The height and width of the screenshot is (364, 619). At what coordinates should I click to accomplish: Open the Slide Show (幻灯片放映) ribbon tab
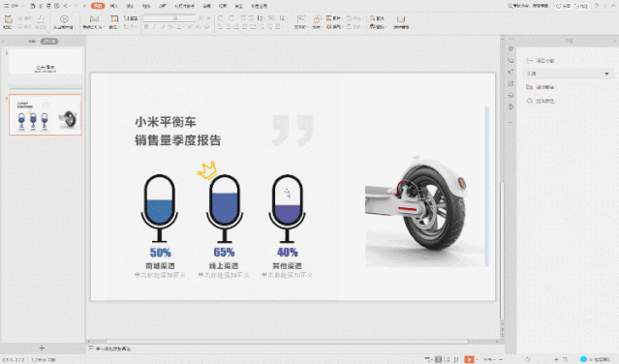coord(184,6)
